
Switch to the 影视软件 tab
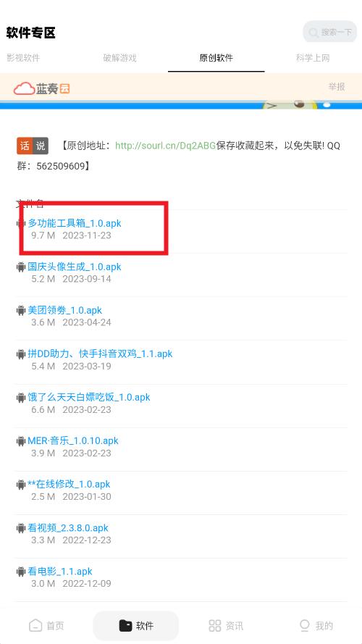coord(23,58)
